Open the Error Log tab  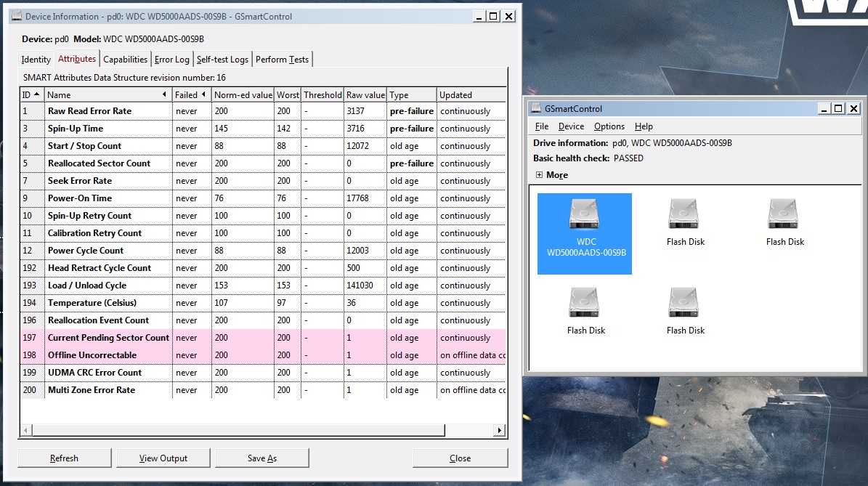pyautogui.click(x=171, y=60)
